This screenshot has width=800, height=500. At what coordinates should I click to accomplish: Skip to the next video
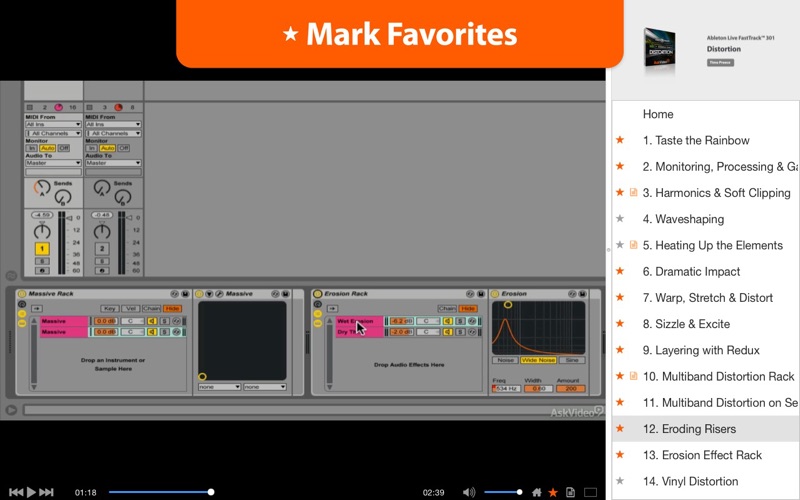(x=46, y=492)
